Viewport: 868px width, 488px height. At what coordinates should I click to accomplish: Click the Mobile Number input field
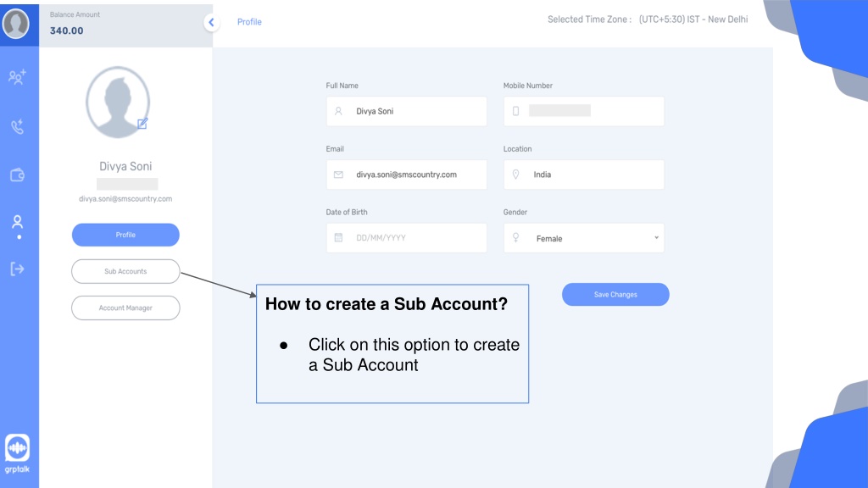click(583, 111)
